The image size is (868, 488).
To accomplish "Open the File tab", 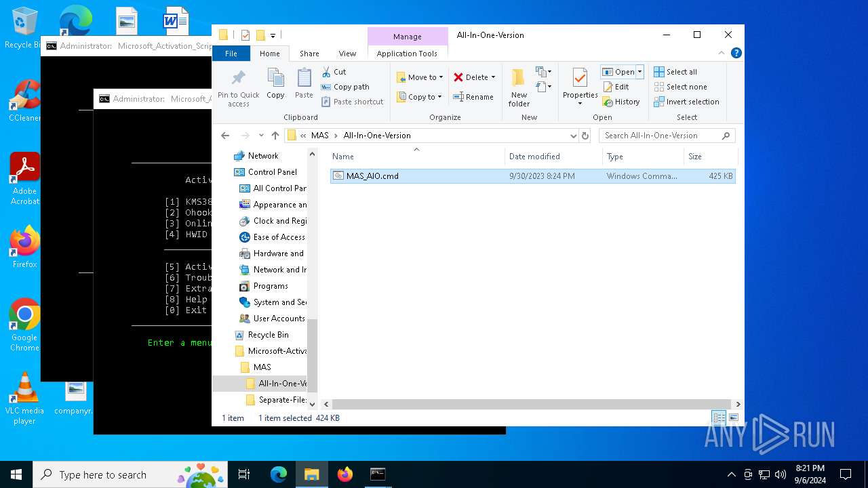I will coord(231,54).
